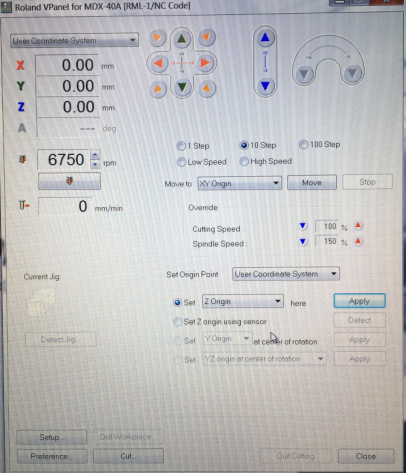Click the Move button
This screenshot has width=406, height=473.
coord(312,182)
